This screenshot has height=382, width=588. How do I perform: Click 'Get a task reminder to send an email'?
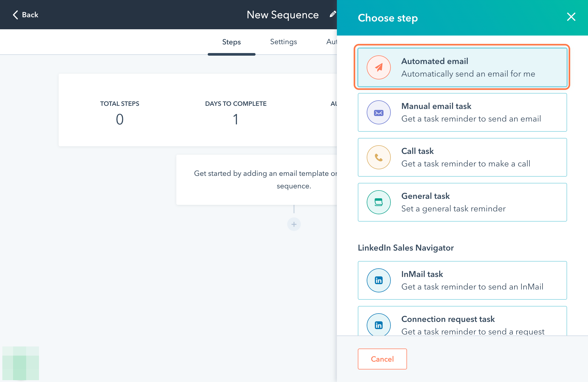click(471, 119)
